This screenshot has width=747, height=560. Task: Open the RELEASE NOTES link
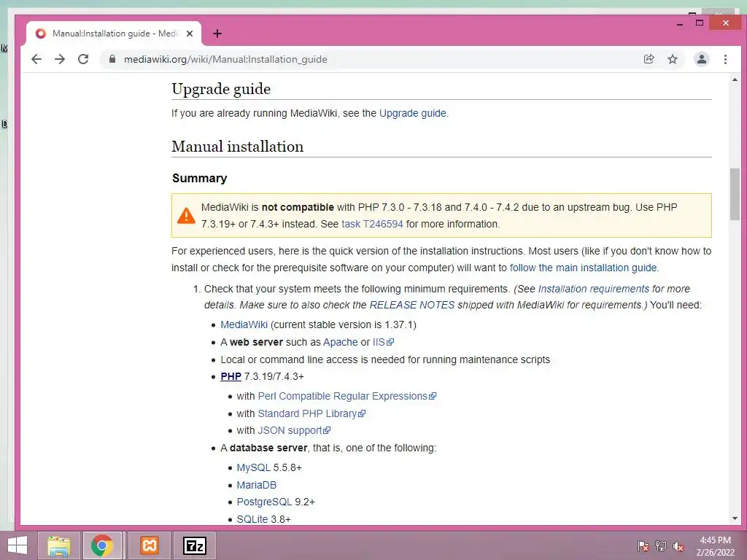[x=412, y=305]
